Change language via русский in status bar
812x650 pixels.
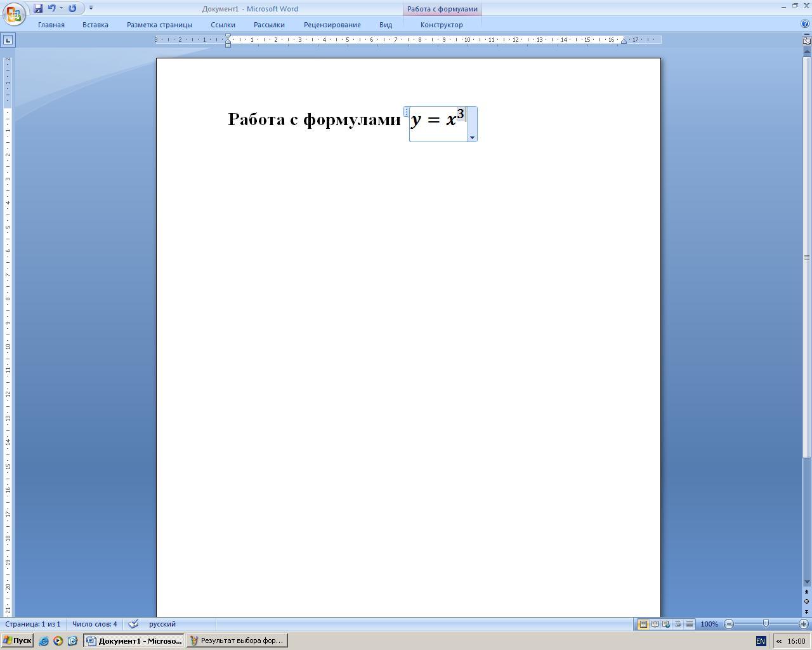[x=162, y=624]
